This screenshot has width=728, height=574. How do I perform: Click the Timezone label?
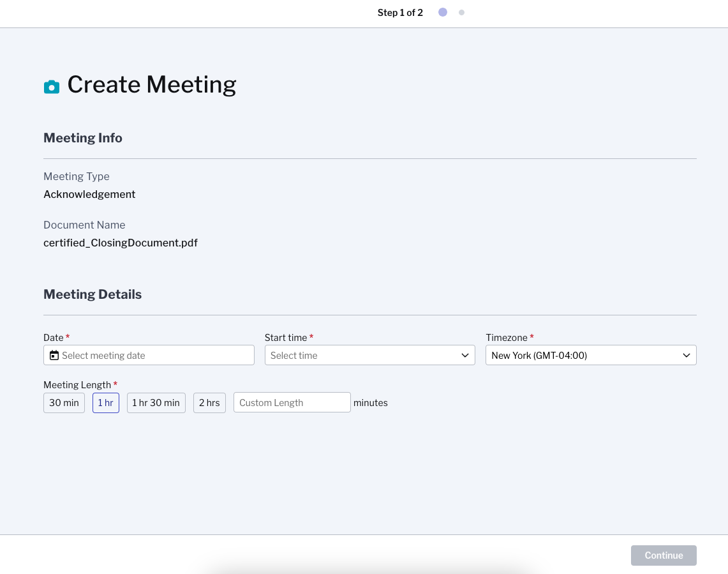pos(507,338)
